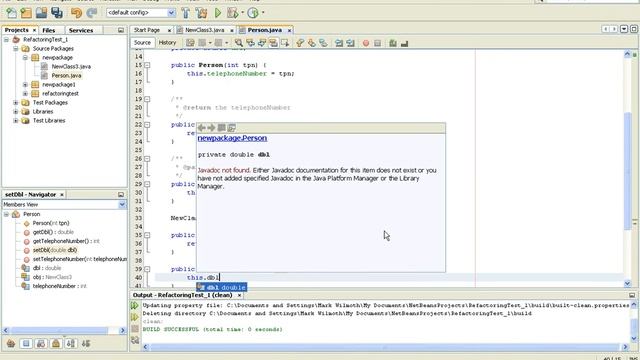Image resolution: width=640 pixels, height=360 pixels.
Task: Toggle Highlight Search in editor toolbar
Action: 273,43
